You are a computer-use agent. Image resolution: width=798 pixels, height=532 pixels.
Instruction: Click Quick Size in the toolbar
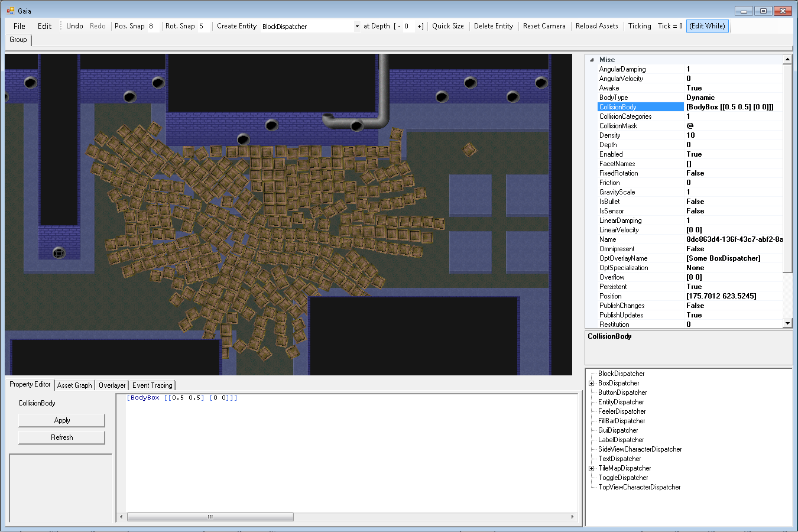pos(447,26)
